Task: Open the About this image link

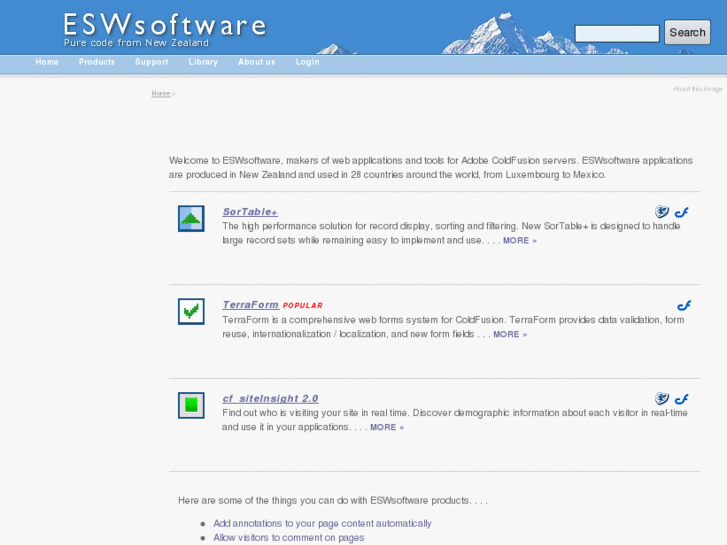Action: pyautogui.click(x=697, y=89)
